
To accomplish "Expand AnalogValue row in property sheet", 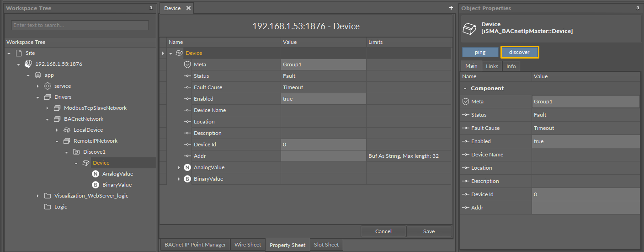I will [x=179, y=167].
